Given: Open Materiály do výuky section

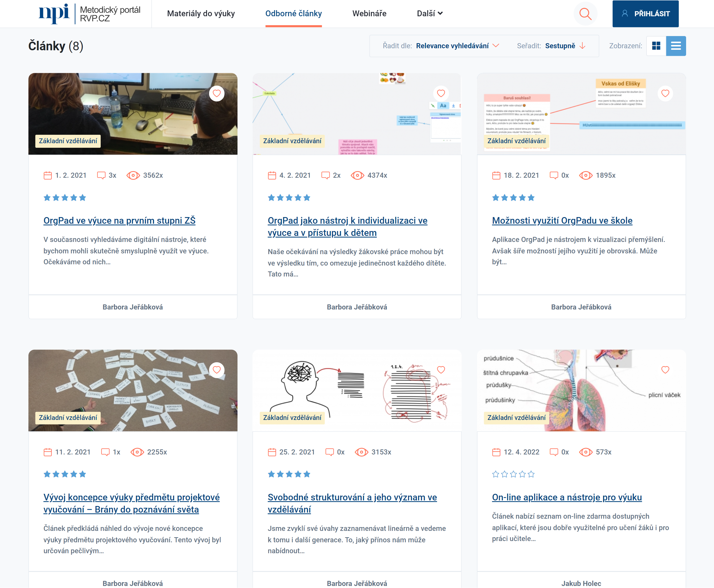Looking at the screenshot, I should coord(201,13).
